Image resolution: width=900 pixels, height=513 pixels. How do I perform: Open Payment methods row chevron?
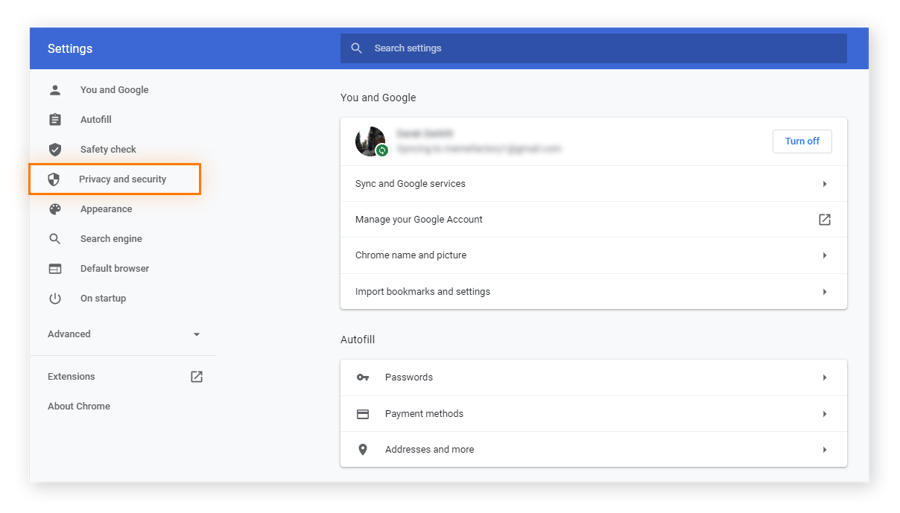[824, 414]
